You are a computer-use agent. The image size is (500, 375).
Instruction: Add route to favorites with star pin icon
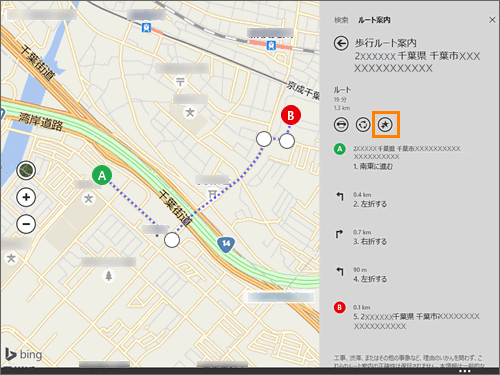(x=385, y=125)
